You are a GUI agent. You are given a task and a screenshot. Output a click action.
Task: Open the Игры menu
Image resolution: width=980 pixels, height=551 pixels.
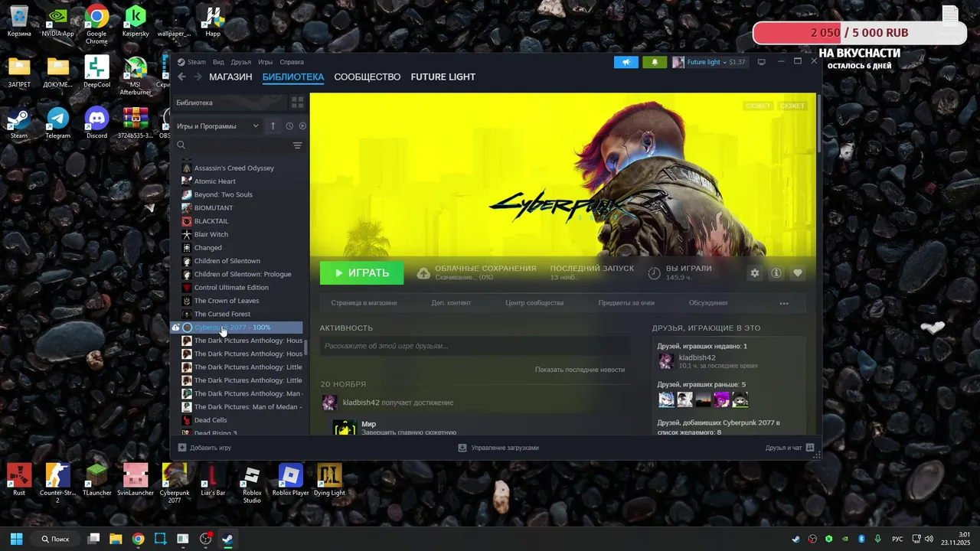[x=265, y=62]
